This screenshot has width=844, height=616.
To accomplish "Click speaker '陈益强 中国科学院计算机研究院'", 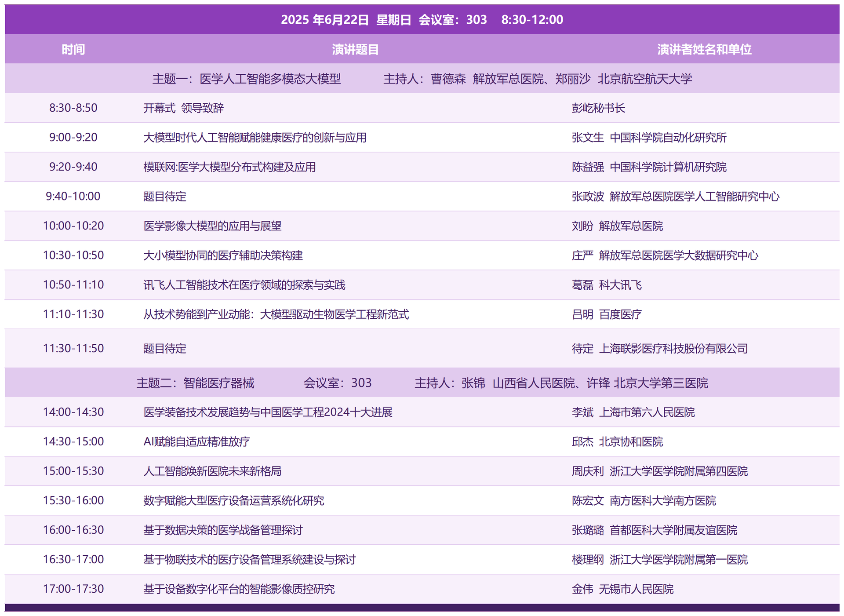I will [649, 167].
